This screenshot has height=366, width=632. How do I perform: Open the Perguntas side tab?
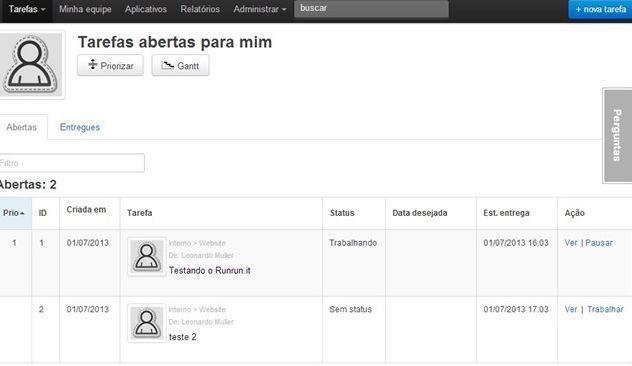click(617, 135)
